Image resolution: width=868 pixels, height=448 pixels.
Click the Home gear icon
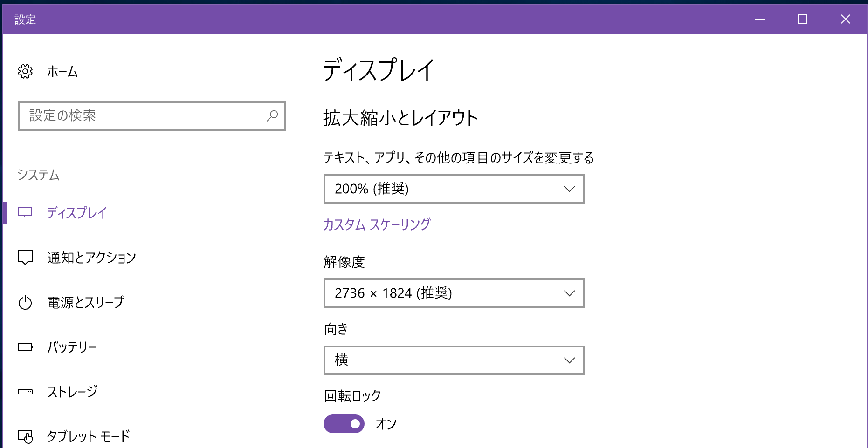[x=25, y=71]
